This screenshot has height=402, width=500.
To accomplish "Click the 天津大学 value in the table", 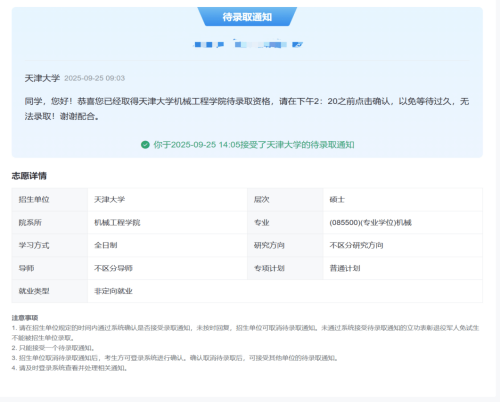I will [109, 199].
